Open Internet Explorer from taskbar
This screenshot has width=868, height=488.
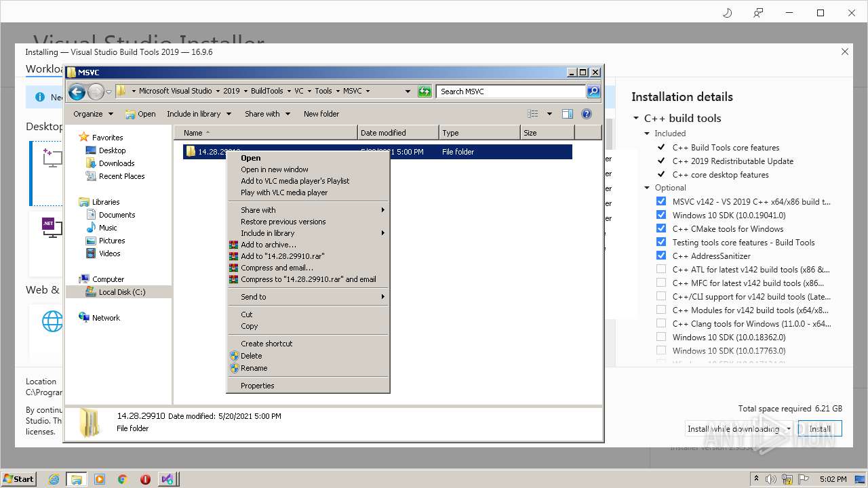[54, 479]
